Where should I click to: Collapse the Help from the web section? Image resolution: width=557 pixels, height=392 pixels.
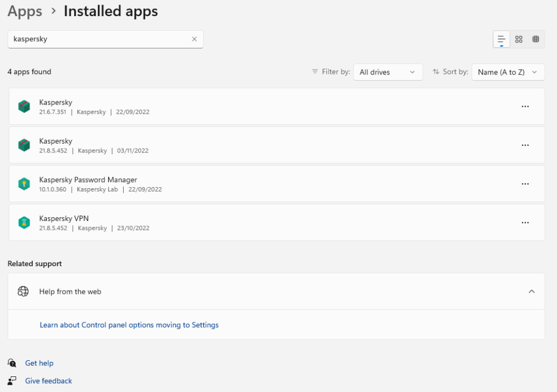[531, 291]
